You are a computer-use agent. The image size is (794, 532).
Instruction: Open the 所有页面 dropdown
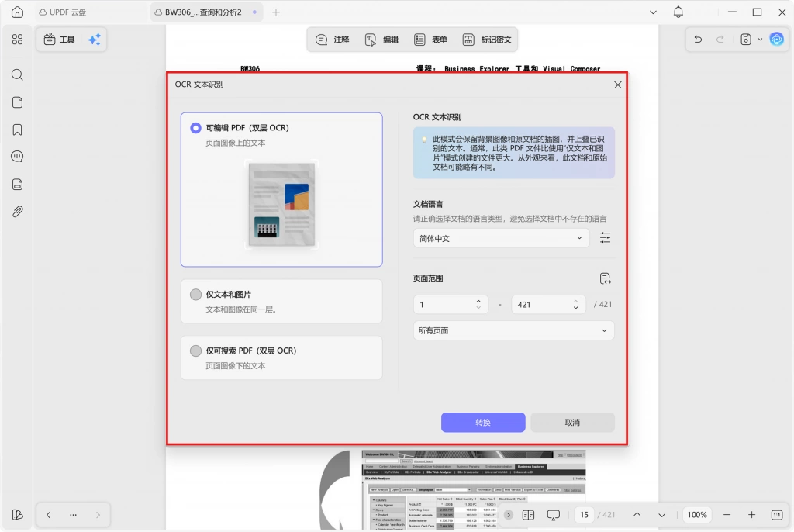513,330
